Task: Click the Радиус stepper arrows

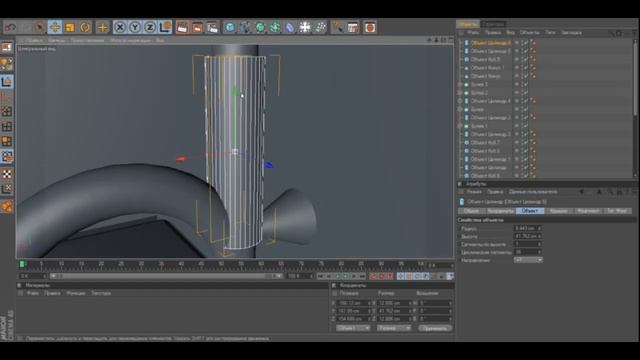Action: pos(539,228)
